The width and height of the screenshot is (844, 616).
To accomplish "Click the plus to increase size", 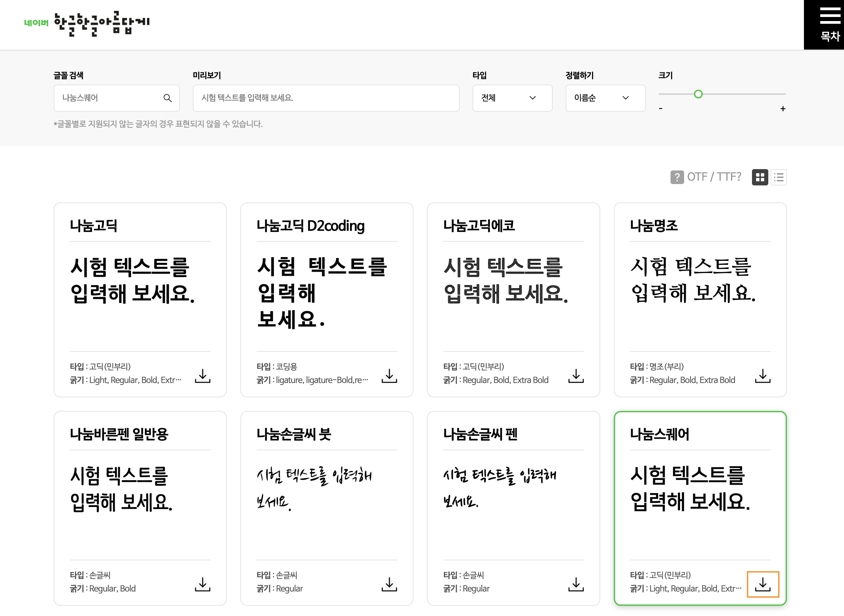I will (x=783, y=109).
